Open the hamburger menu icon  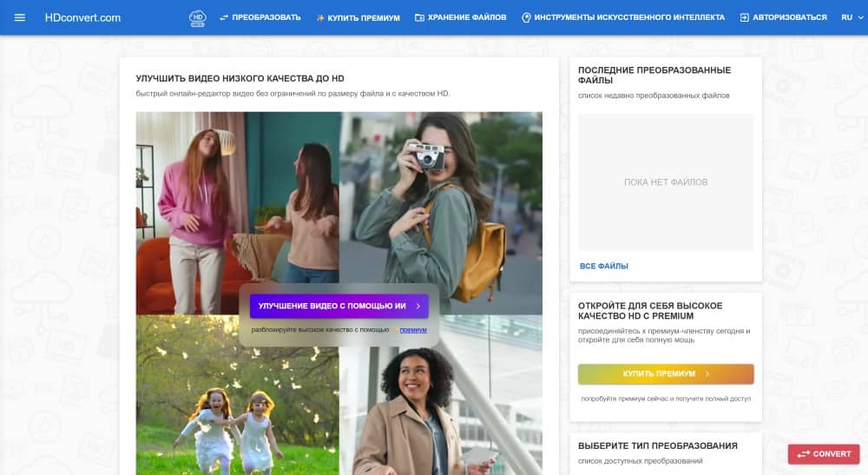coord(19,17)
